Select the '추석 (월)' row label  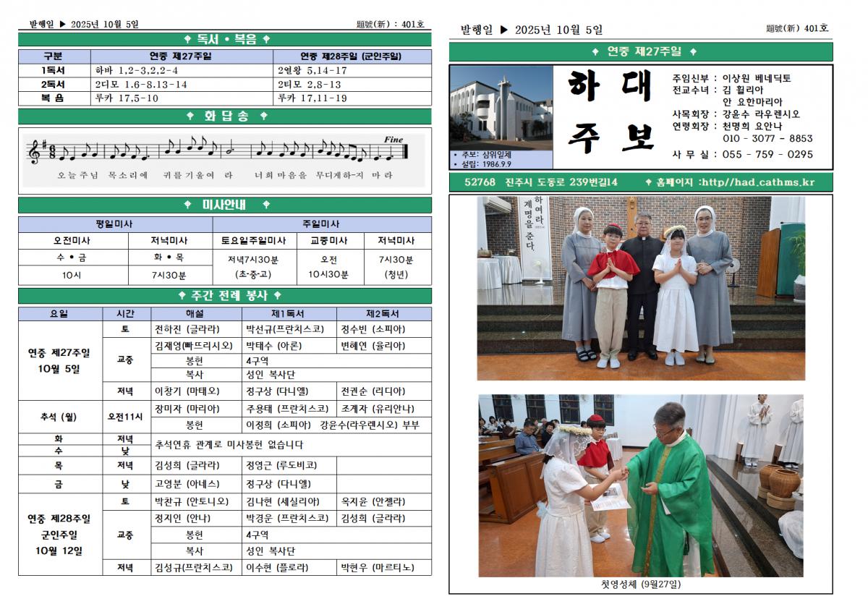pos(59,417)
